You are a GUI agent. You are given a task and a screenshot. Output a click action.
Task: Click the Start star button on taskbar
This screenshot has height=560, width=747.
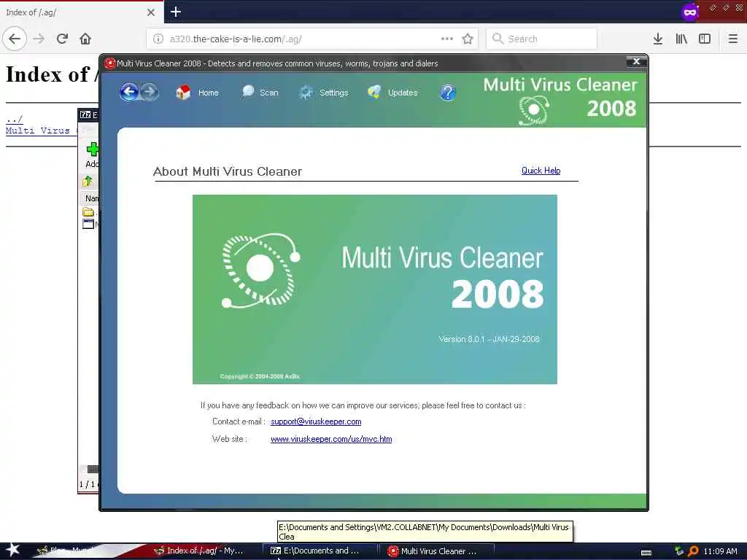[x=12, y=550]
